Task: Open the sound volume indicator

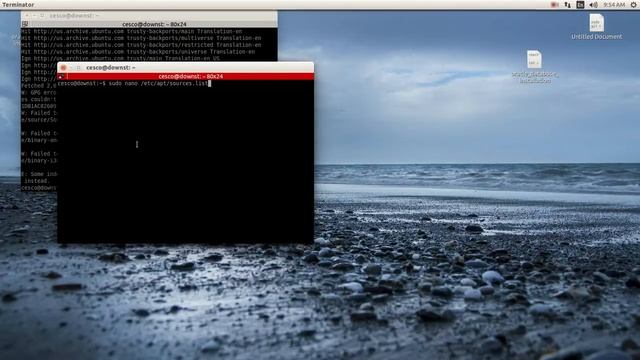Action: pos(593,5)
